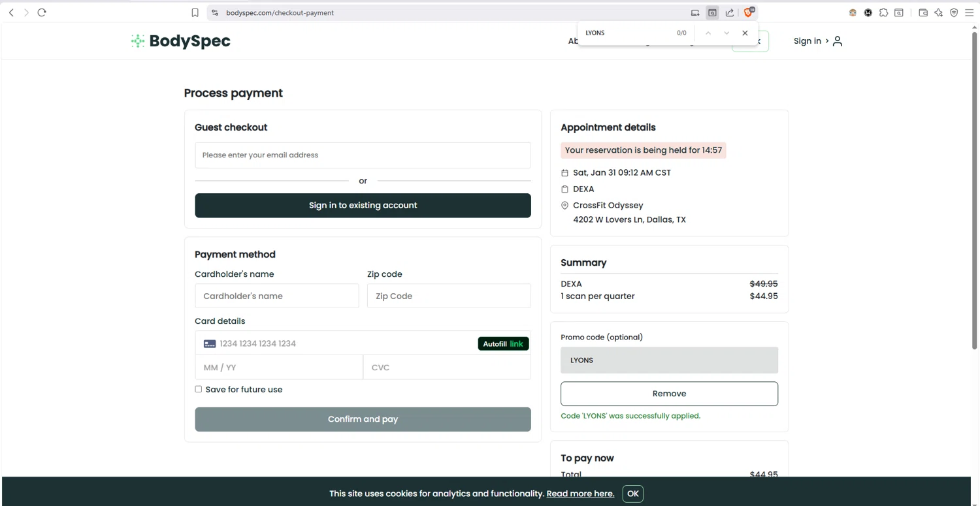The image size is (980, 506).
Task: Toggle the find-in-page icon in address bar
Action: pos(712,12)
